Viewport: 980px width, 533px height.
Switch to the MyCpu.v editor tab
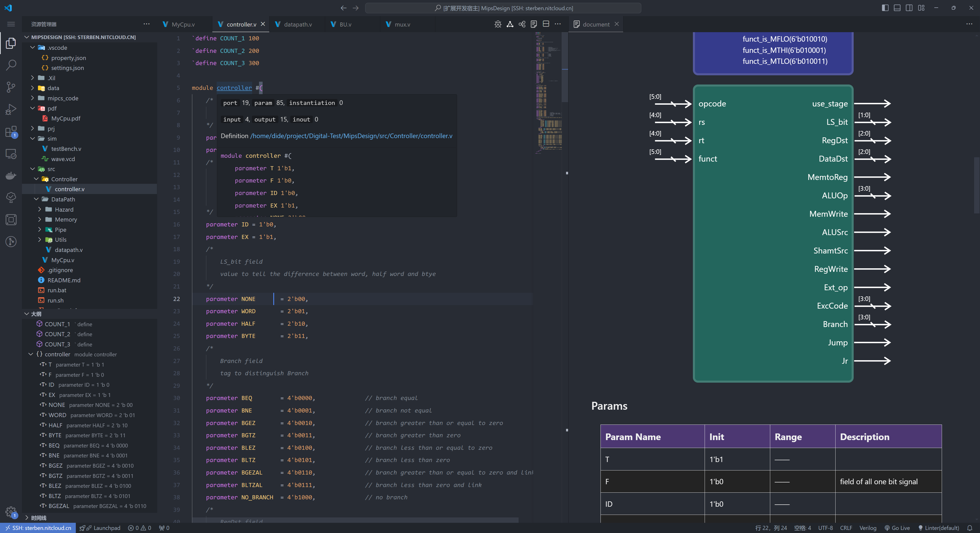[x=183, y=24]
